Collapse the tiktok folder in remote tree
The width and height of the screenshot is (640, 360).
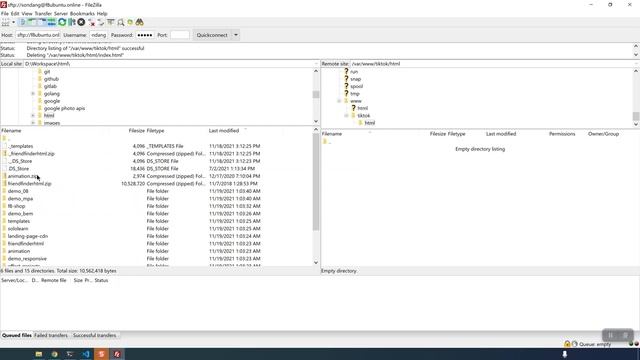pos(346,116)
